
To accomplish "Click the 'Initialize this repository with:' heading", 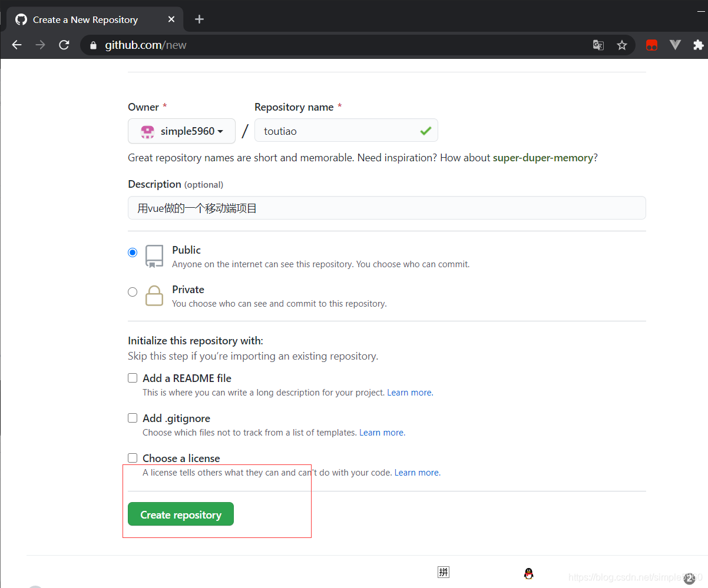I will (196, 341).
